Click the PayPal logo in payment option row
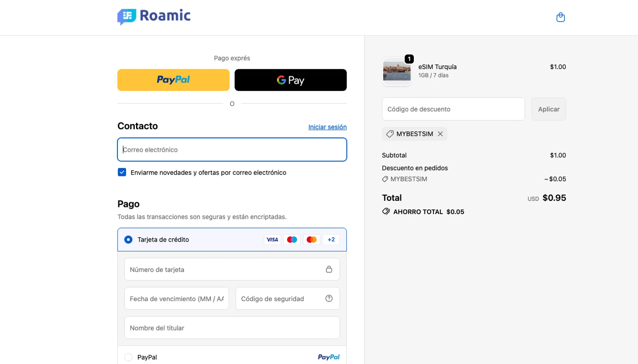 tap(329, 357)
